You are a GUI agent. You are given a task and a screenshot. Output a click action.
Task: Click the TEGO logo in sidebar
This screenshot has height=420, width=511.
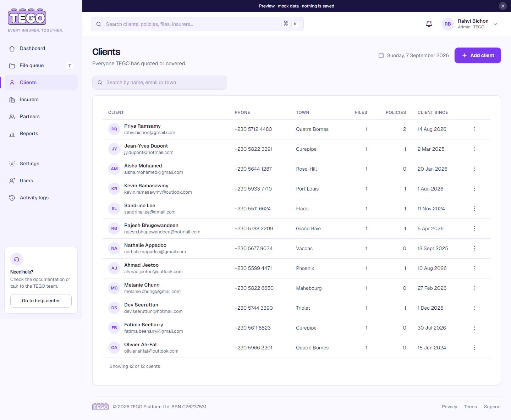[x=27, y=17]
